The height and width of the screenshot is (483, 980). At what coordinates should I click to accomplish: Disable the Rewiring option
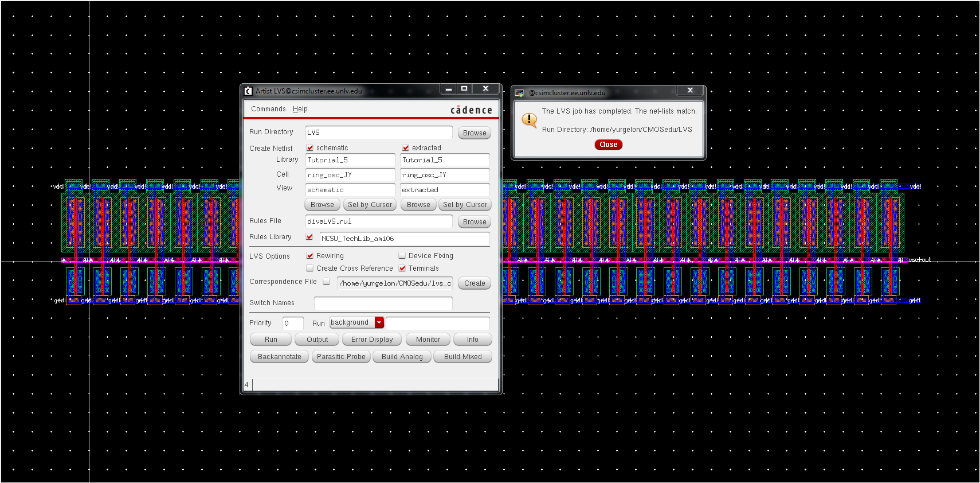(x=310, y=256)
